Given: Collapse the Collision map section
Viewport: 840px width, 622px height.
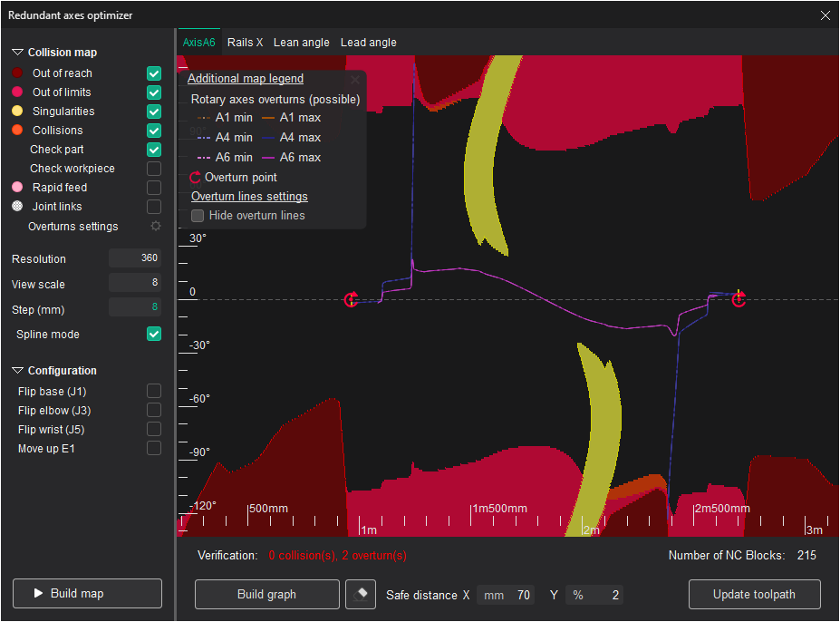Looking at the screenshot, I should click(x=17, y=53).
